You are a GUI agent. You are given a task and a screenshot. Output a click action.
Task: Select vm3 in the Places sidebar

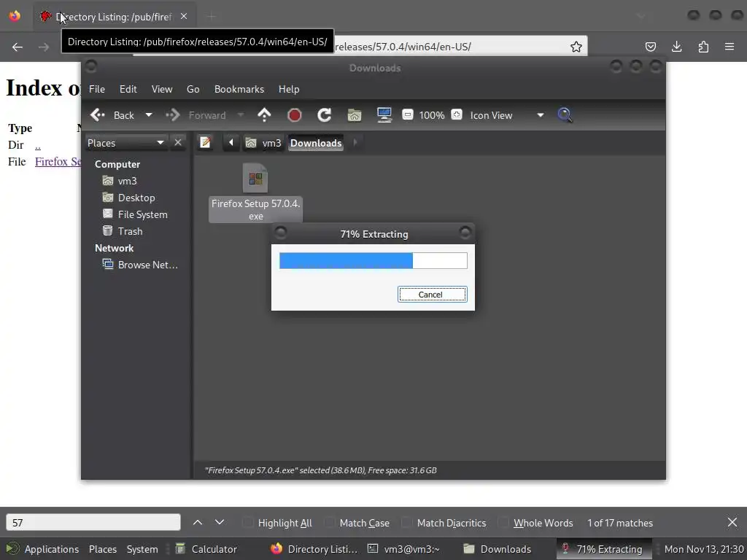click(120, 181)
